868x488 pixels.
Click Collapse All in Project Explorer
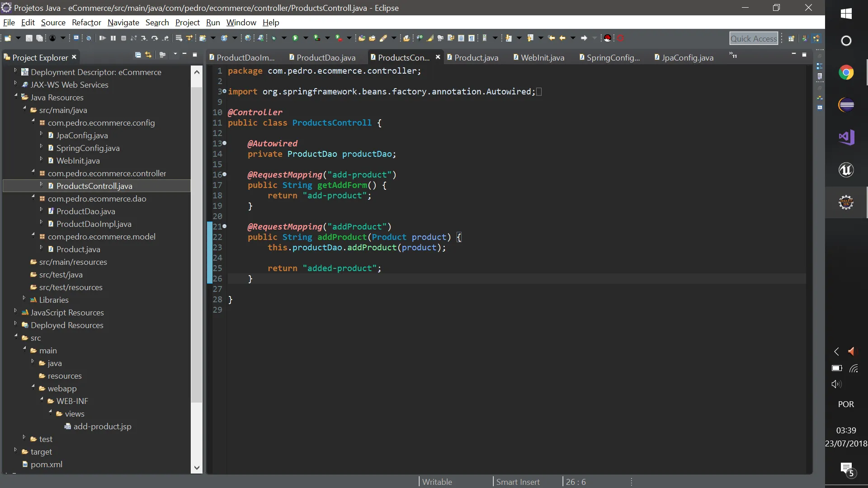pyautogui.click(x=138, y=55)
